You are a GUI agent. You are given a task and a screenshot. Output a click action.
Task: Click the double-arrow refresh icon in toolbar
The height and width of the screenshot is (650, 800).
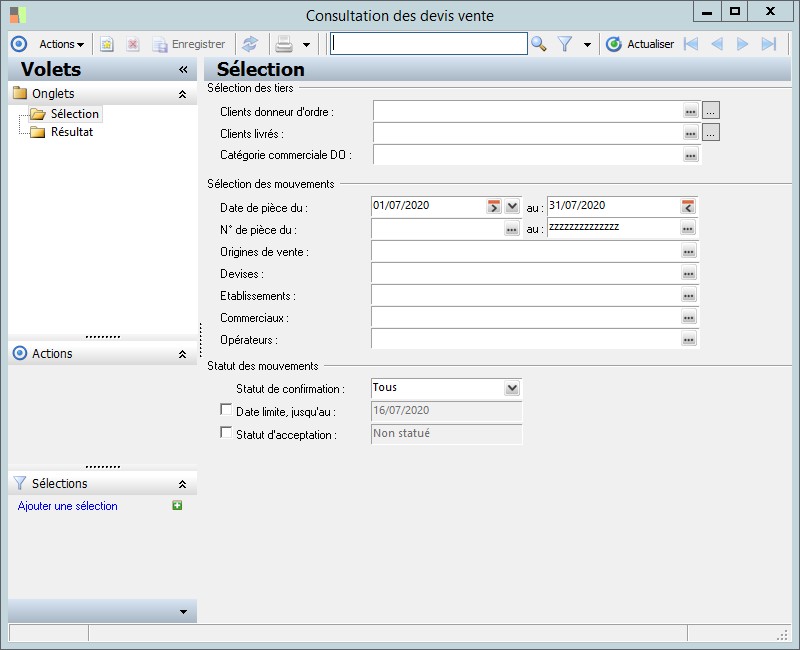coord(250,44)
